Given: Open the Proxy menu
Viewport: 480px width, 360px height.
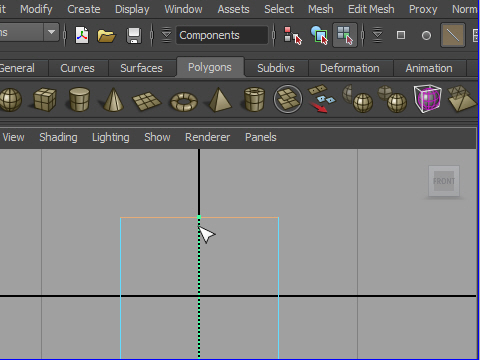Looking at the screenshot, I should [x=423, y=9].
